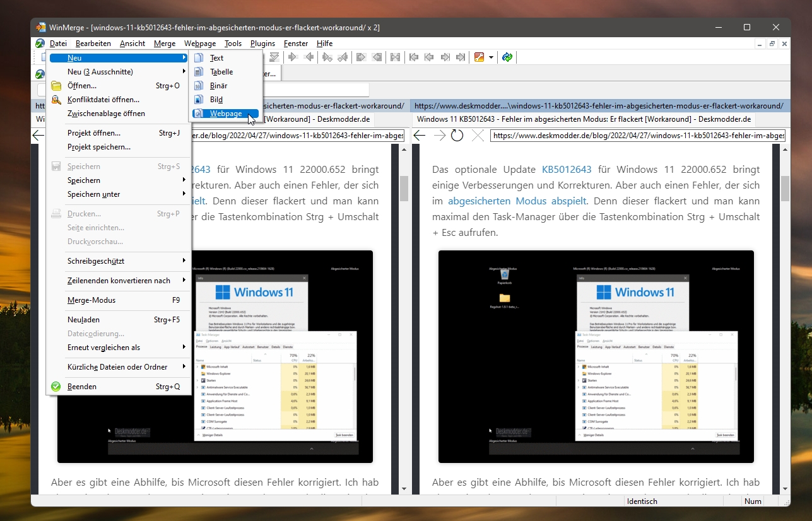Open the Plugins menu
This screenshot has width=812, height=521.
(262, 44)
